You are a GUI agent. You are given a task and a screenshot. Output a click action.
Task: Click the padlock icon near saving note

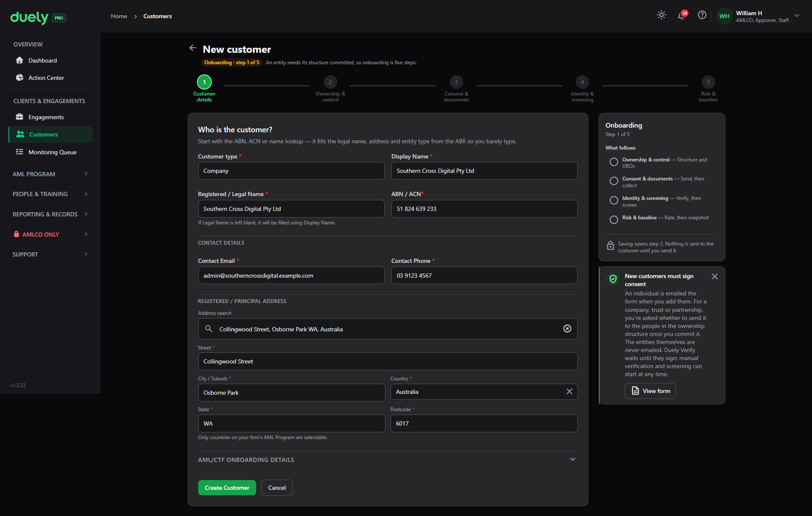(610, 246)
